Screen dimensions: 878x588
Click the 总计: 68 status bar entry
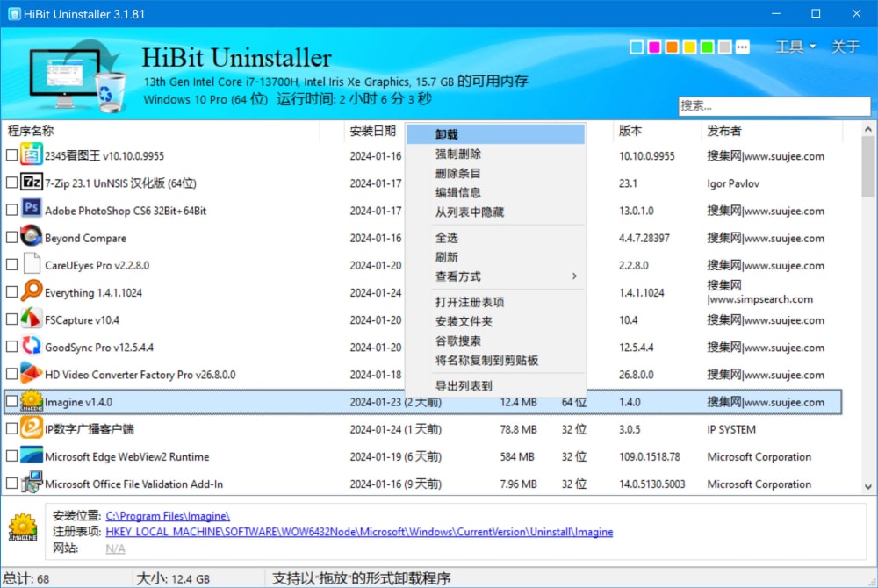[x=25, y=578]
